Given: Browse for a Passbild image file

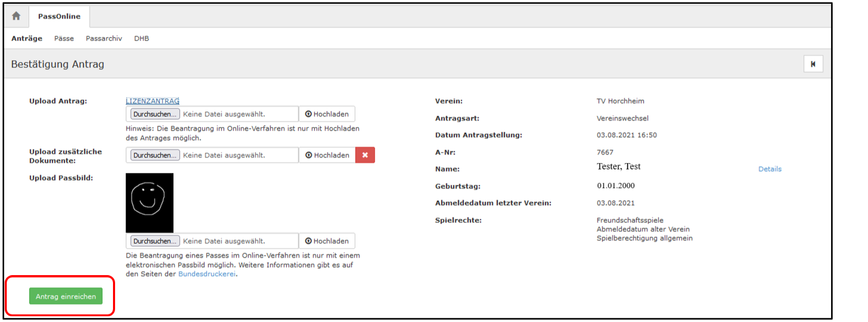Looking at the screenshot, I should click(155, 241).
